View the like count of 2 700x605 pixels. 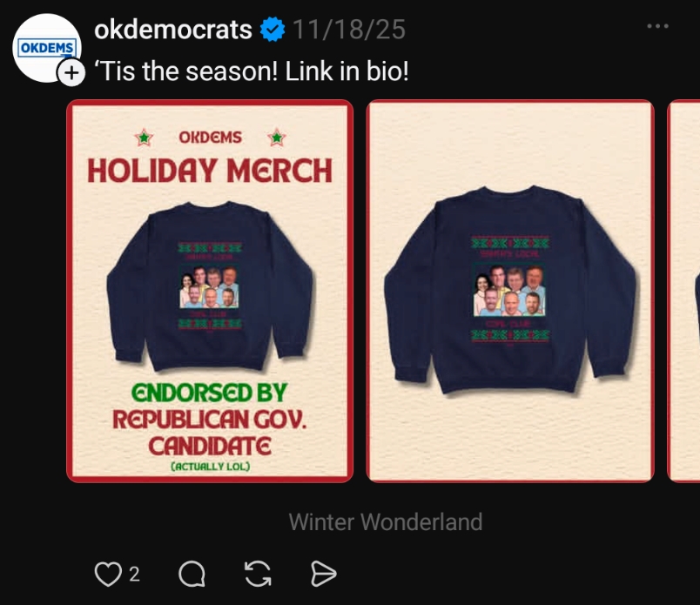(134, 574)
